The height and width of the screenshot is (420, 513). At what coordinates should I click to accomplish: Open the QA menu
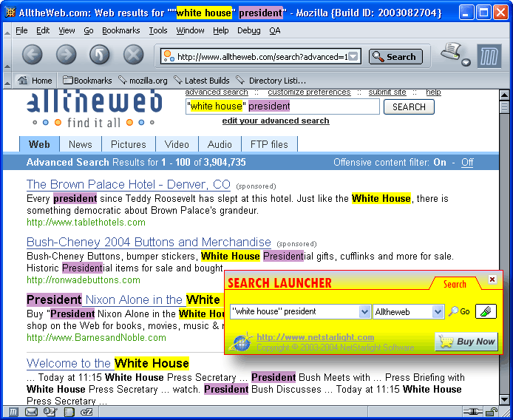tap(275, 30)
